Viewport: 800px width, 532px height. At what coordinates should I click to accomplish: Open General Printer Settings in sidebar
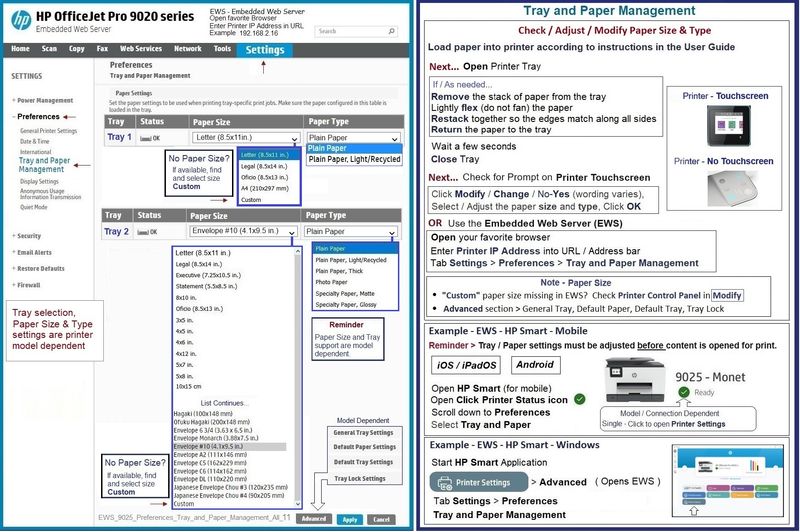coord(48,131)
